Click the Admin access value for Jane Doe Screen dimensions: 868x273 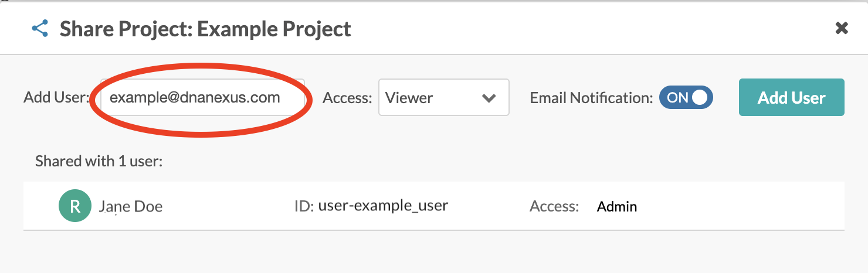pyautogui.click(x=617, y=206)
